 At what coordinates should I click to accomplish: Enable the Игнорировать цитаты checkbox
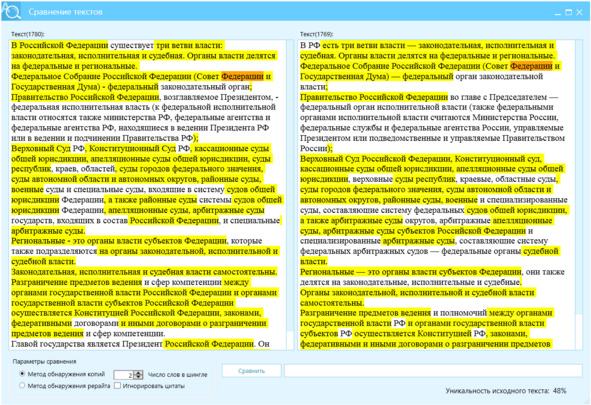pyautogui.click(x=118, y=385)
